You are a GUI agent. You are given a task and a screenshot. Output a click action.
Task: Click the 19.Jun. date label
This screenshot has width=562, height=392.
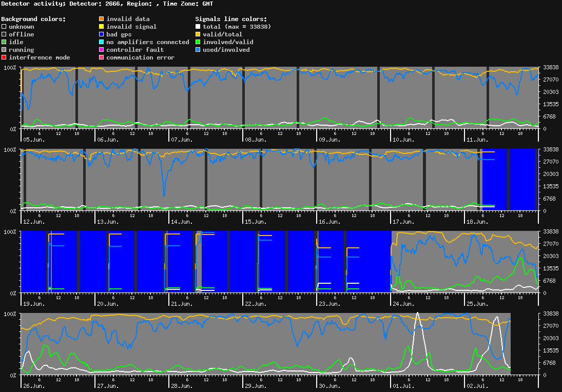[x=34, y=304]
